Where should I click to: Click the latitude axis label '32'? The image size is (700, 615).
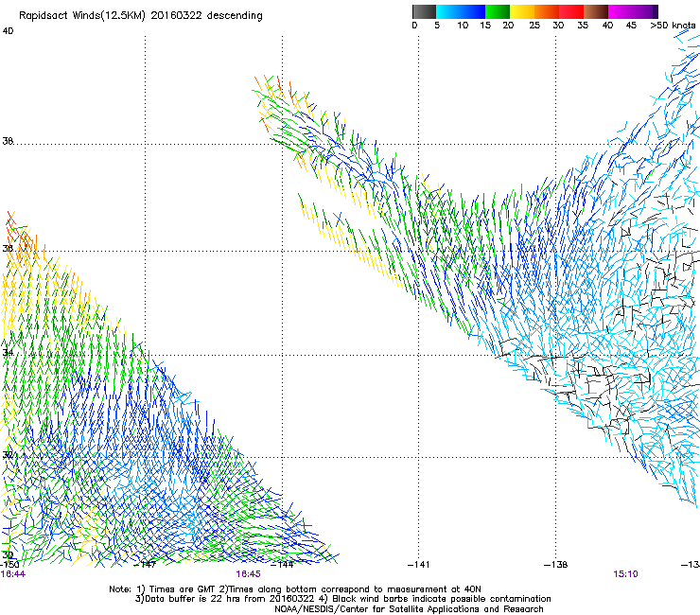(8, 455)
